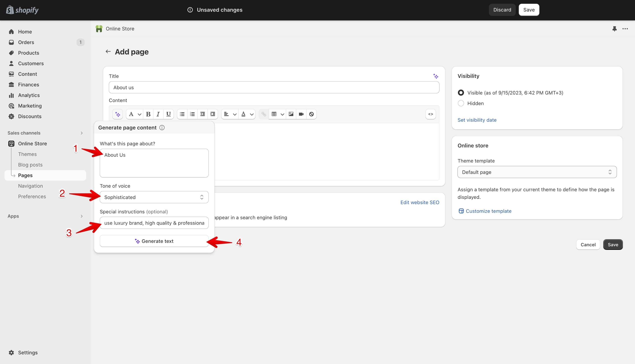The height and width of the screenshot is (364, 635).
Task: Go to Preferences
Action: point(32,196)
